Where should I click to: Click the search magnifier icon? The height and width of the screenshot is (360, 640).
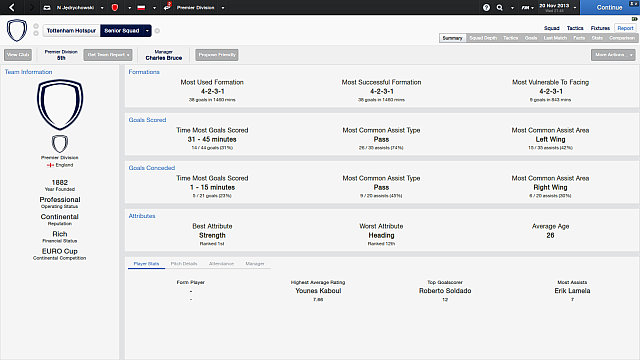[499, 7]
